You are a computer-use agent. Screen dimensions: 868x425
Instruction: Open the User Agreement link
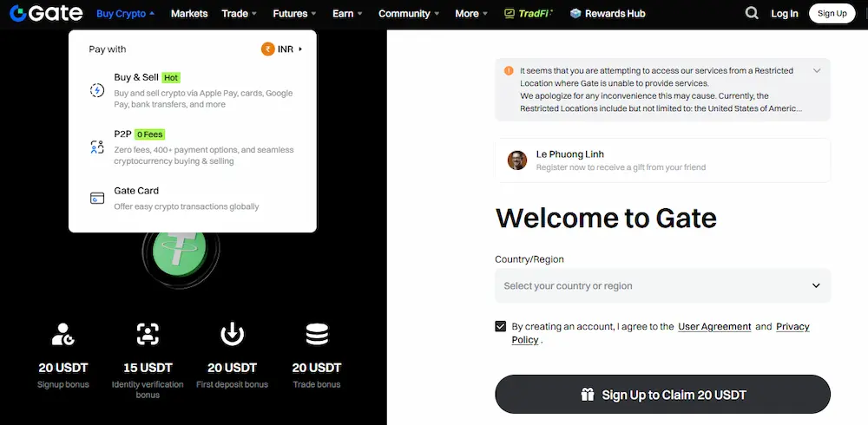pos(714,326)
